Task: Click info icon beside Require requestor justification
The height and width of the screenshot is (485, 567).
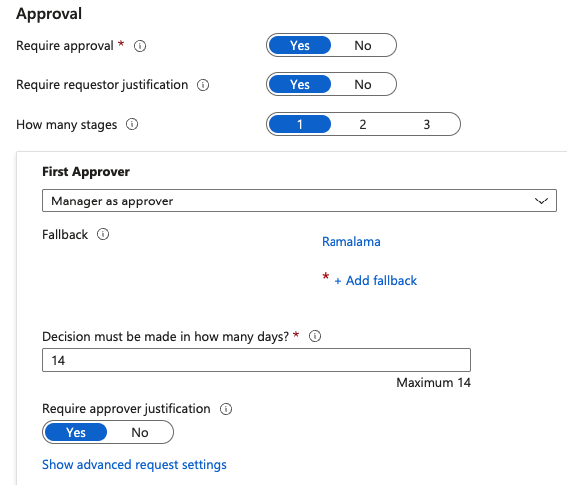Action: click(203, 85)
